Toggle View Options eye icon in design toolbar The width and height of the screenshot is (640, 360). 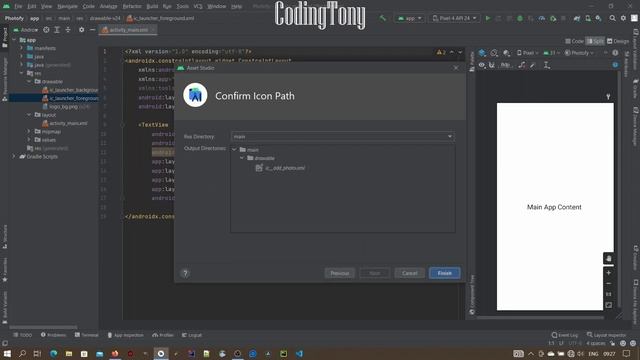(x=482, y=65)
